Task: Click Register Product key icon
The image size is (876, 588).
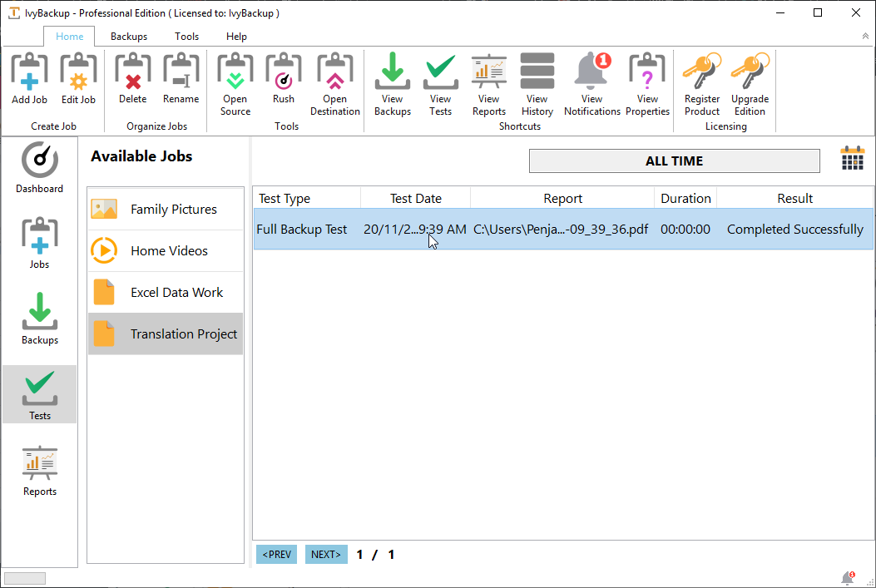Action: pos(702,84)
